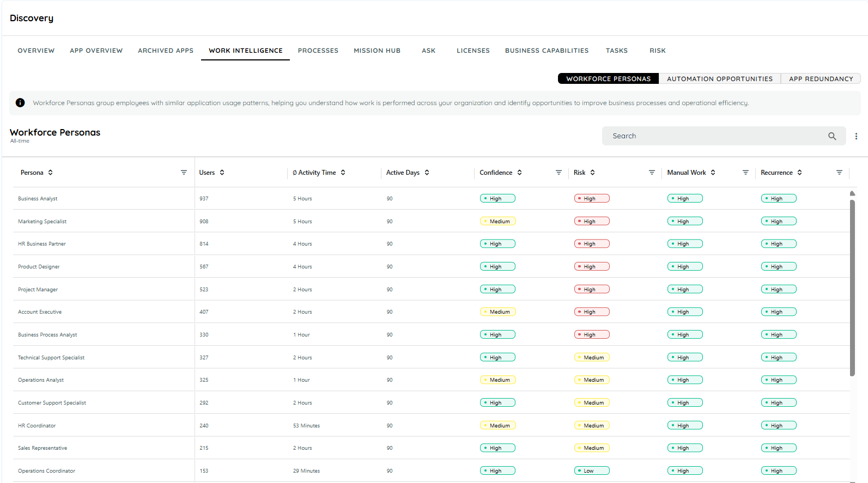The image size is (868, 483).
Task: Sort table by Users column arrows
Action: click(x=222, y=173)
